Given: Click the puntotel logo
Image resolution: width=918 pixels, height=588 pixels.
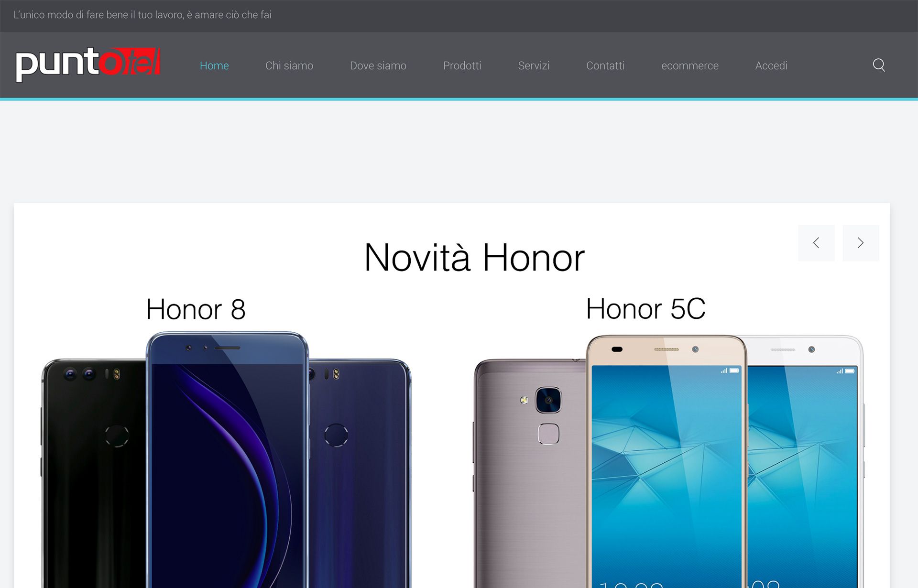Looking at the screenshot, I should point(88,65).
